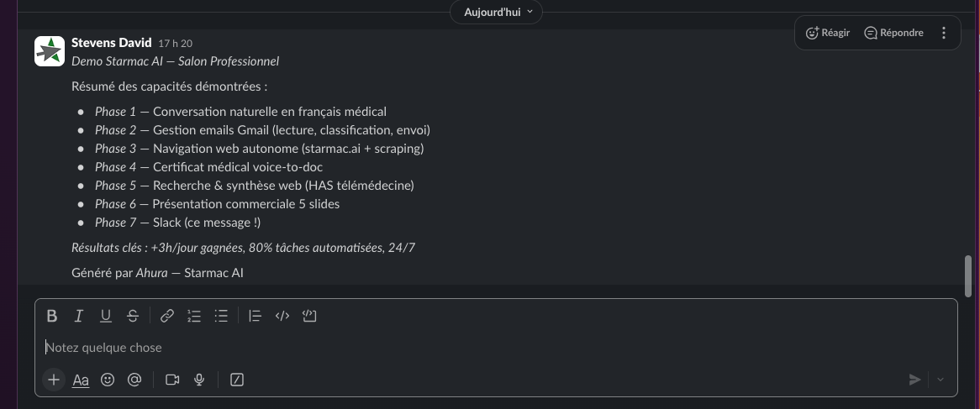Mention someone with the @ button

point(134,380)
